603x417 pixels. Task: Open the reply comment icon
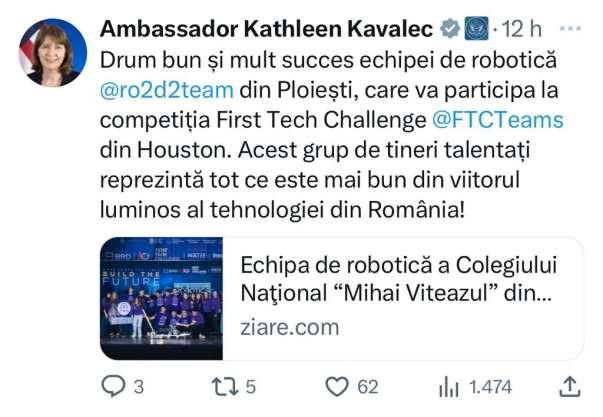(113, 386)
